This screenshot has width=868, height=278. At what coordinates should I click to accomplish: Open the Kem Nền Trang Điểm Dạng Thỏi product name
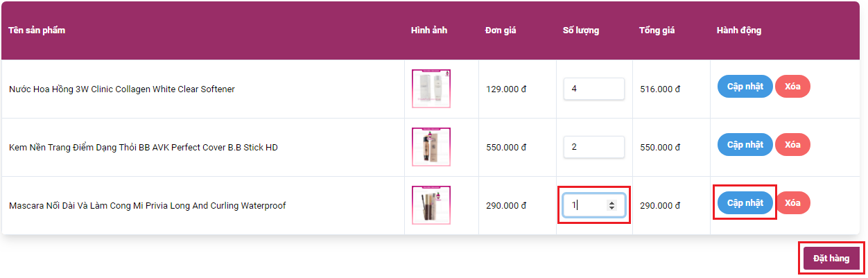click(144, 148)
